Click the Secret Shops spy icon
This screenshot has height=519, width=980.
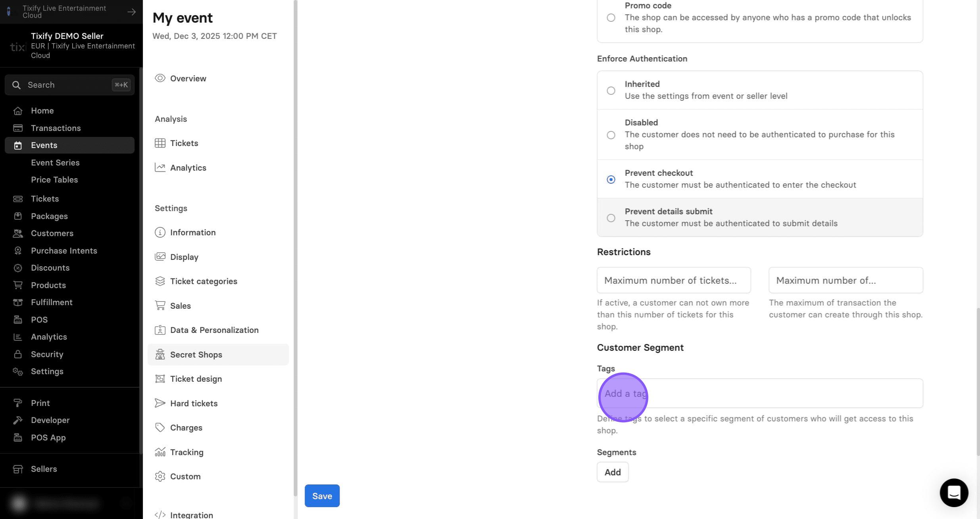coord(160,354)
